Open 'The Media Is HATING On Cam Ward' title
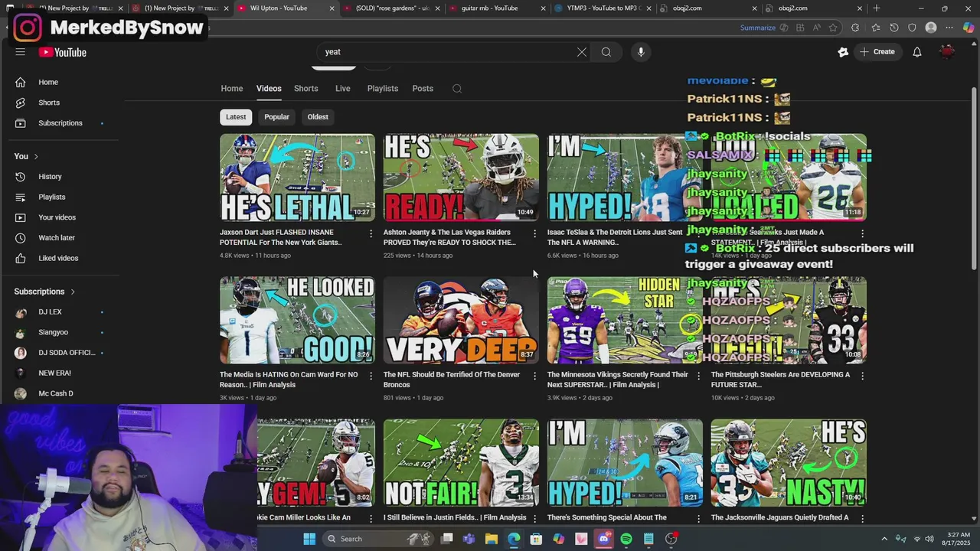 tap(289, 380)
